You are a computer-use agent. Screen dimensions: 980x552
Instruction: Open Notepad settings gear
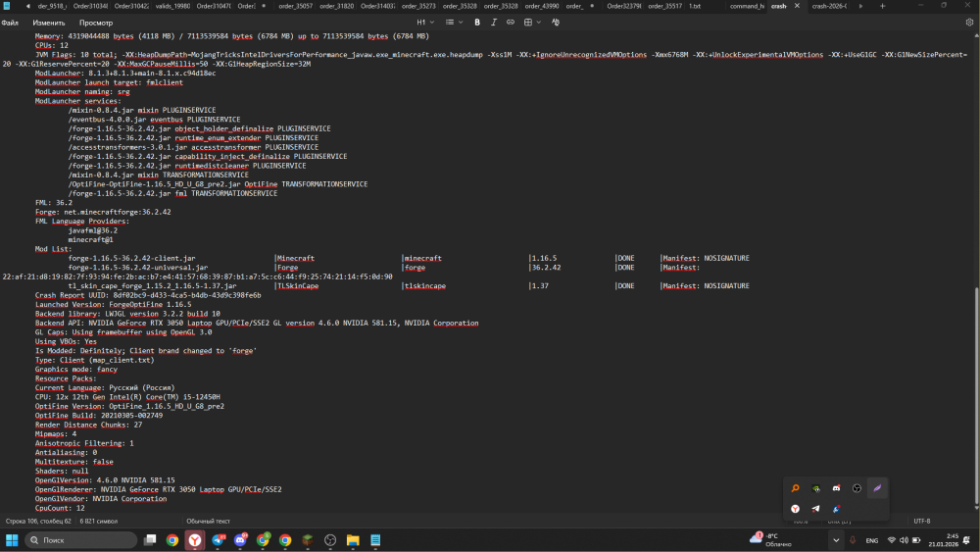tap(969, 22)
